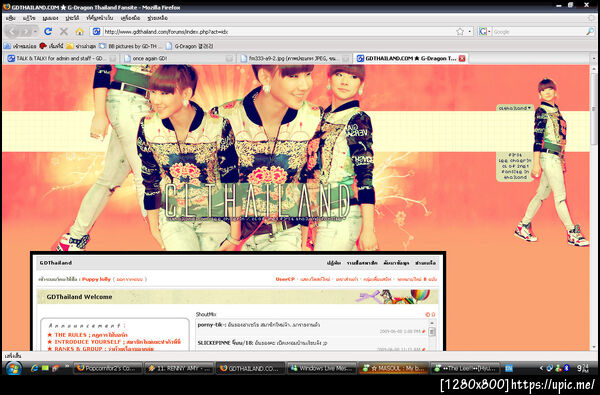Open the Google search engine selector
The width and height of the screenshot is (600, 395).
(x=484, y=32)
